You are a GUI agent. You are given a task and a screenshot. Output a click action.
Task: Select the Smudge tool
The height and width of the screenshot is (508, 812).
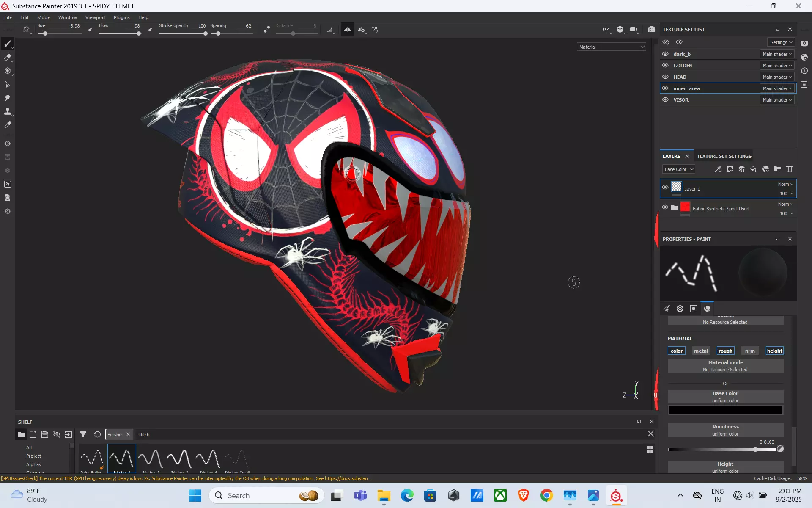(x=8, y=98)
